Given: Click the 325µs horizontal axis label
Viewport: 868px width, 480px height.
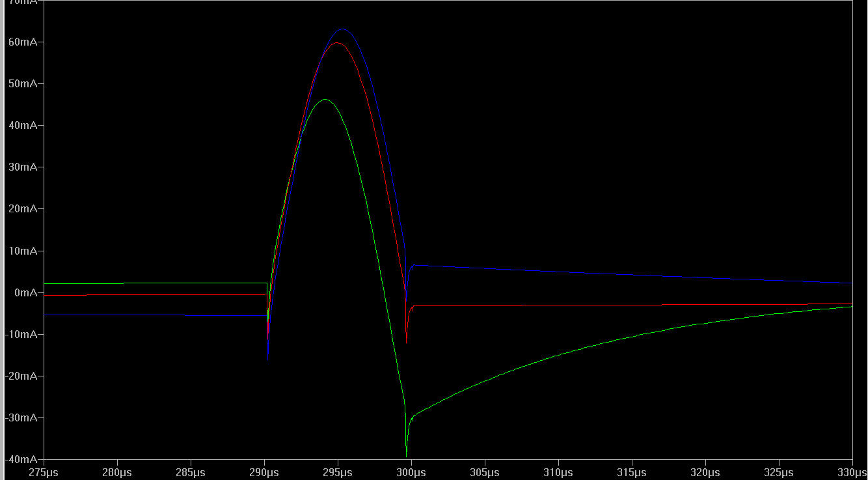Looking at the screenshot, I should tap(779, 472).
